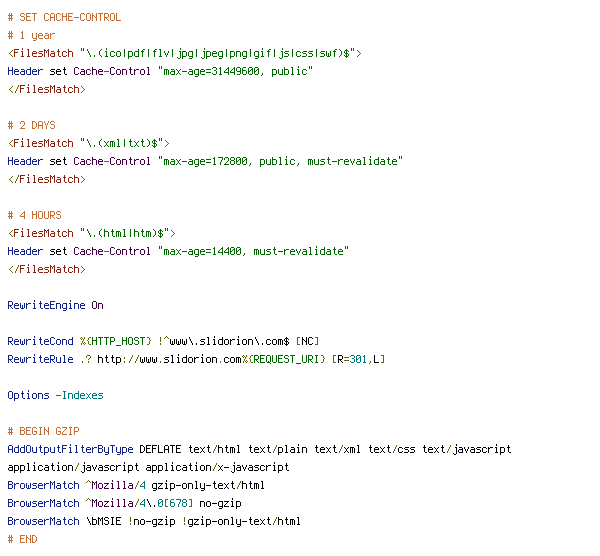Click the '# 2 DAYS' comment
This screenshot has height=556, width=600.
[x=31, y=126]
